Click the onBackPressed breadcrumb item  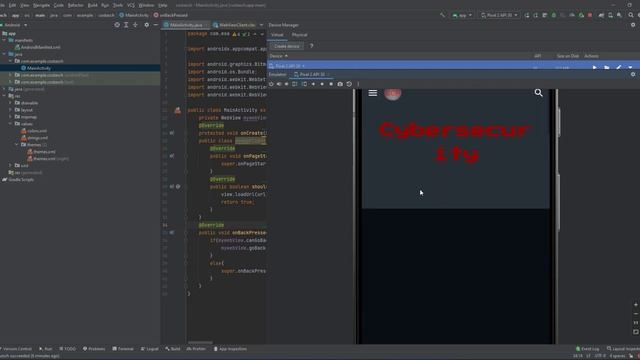pos(171,15)
